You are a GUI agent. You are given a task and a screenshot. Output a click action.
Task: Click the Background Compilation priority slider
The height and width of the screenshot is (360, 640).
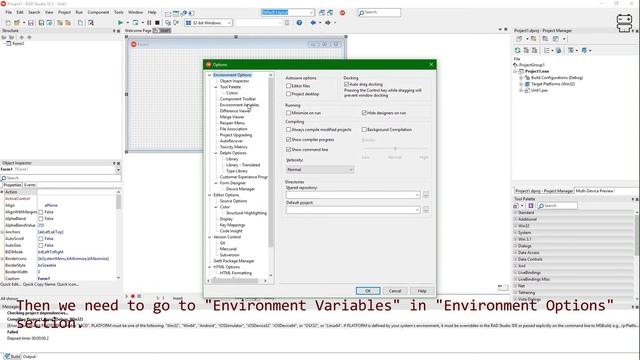[395, 149]
